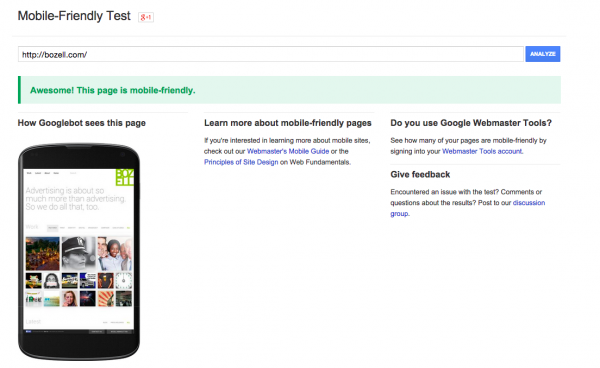Click the policeman photo thumbnail in preview
The height and width of the screenshot is (368, 600).
(x=78, y=253)
